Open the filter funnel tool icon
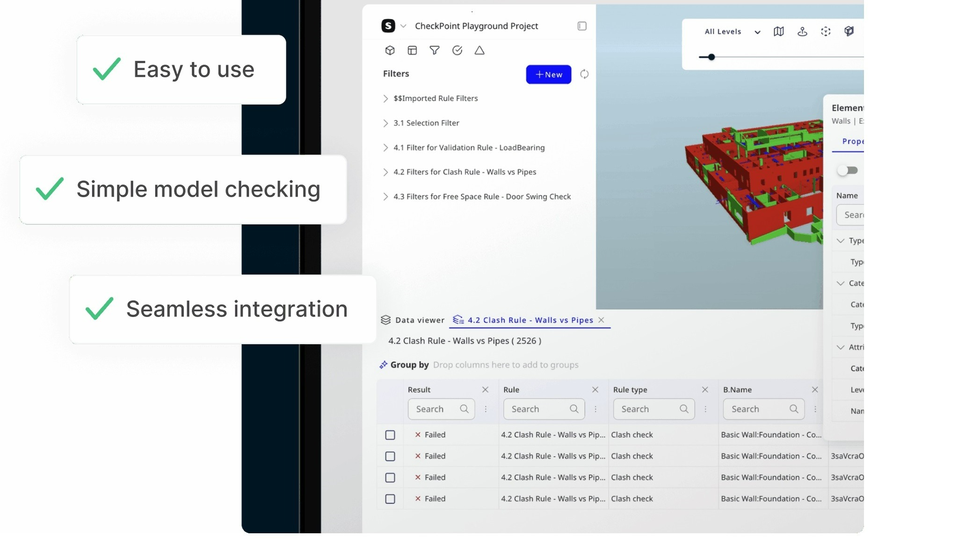This screenshot has height=552, width=980. pyautogui.click(x=435, y=50)
